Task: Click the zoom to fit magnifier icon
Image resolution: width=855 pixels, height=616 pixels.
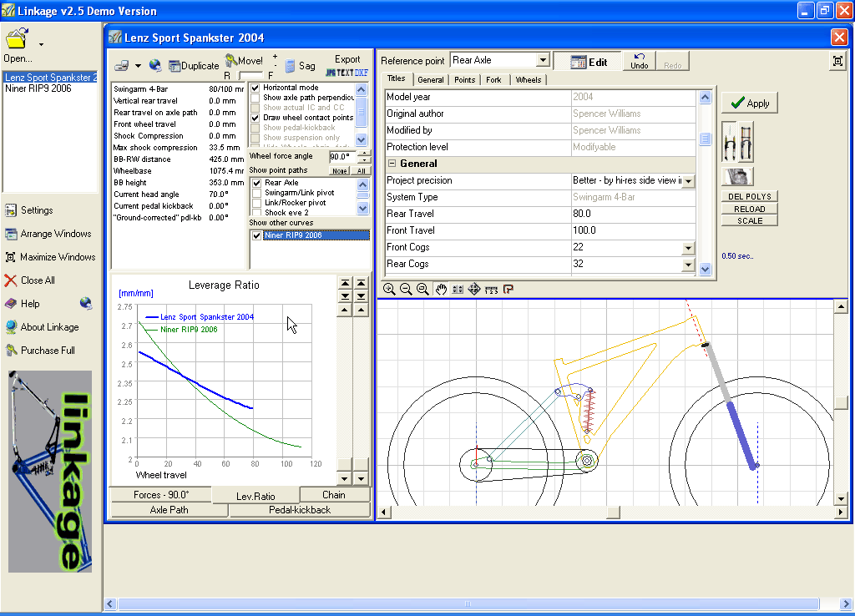Action: (x=422, y=289)
